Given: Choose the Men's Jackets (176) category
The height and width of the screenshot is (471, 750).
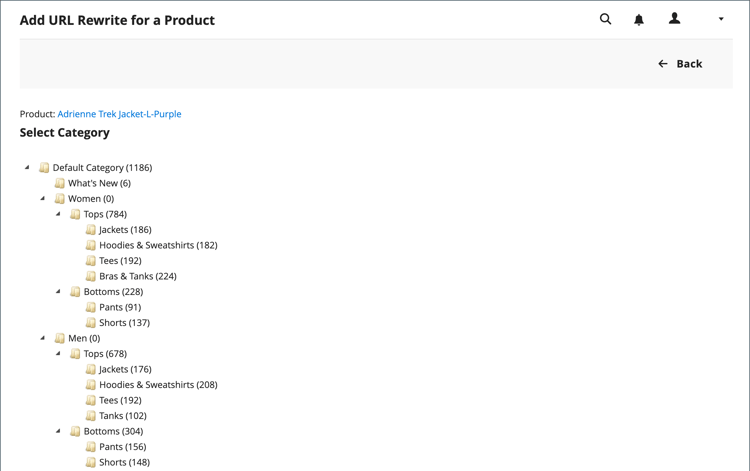Looking at the screenshot, I should [x=125, y=369].
